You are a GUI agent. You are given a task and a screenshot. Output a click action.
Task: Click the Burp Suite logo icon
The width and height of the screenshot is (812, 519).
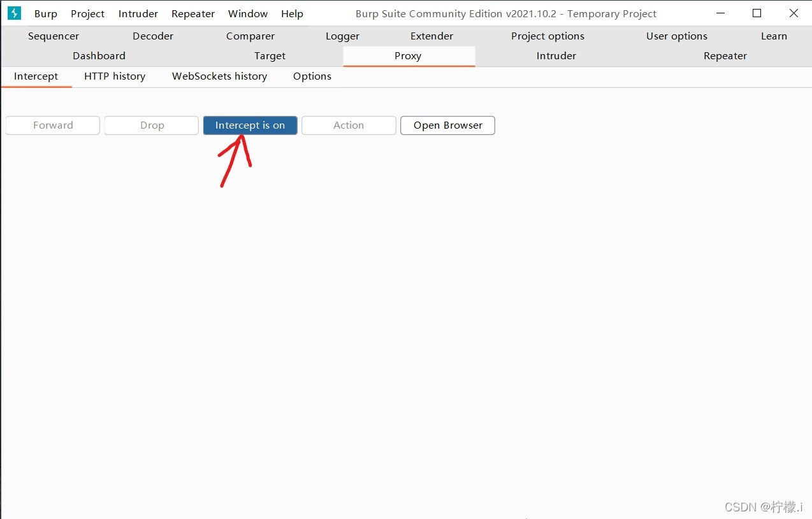[14, 13]
